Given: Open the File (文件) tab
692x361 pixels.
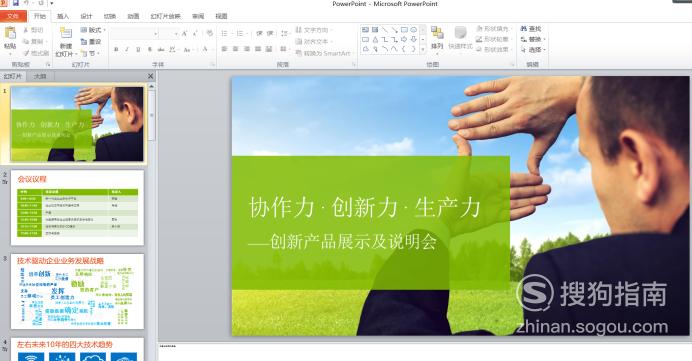Looking at the screenshot, I should click(13, 16).
